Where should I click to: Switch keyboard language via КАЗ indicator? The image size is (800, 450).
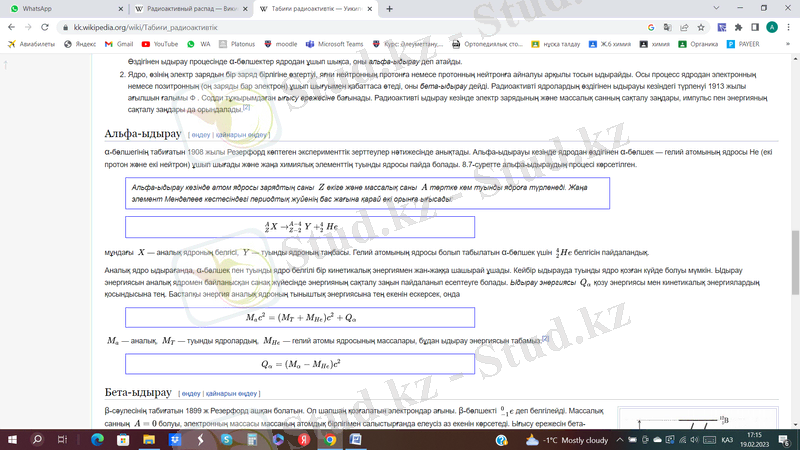[x=728, y=440]
